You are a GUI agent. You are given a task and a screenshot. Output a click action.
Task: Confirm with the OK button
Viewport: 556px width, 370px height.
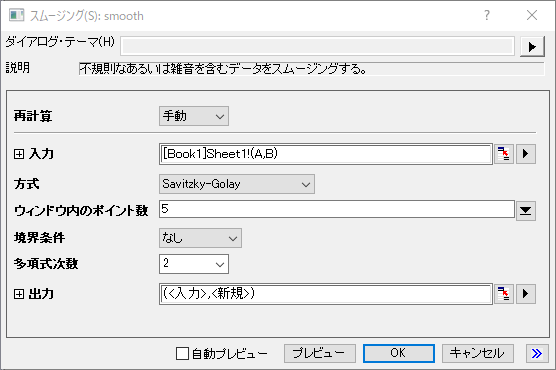point(399,353)
